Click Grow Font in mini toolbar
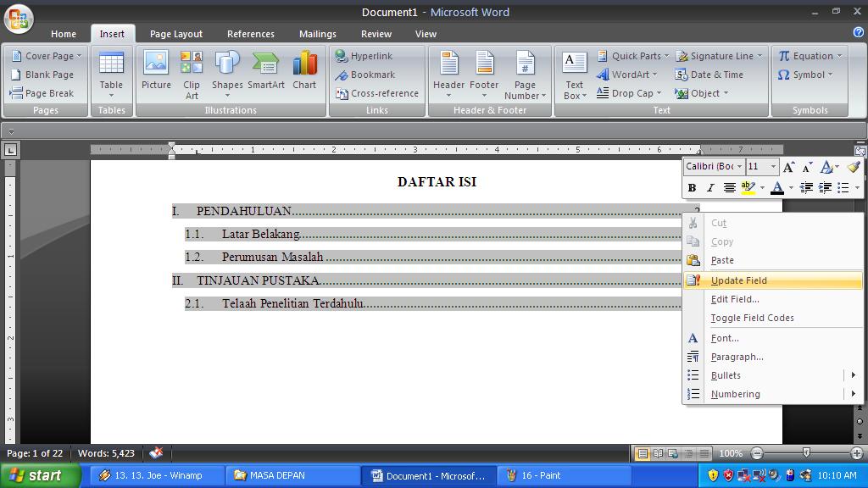 (x=789, y=167)
